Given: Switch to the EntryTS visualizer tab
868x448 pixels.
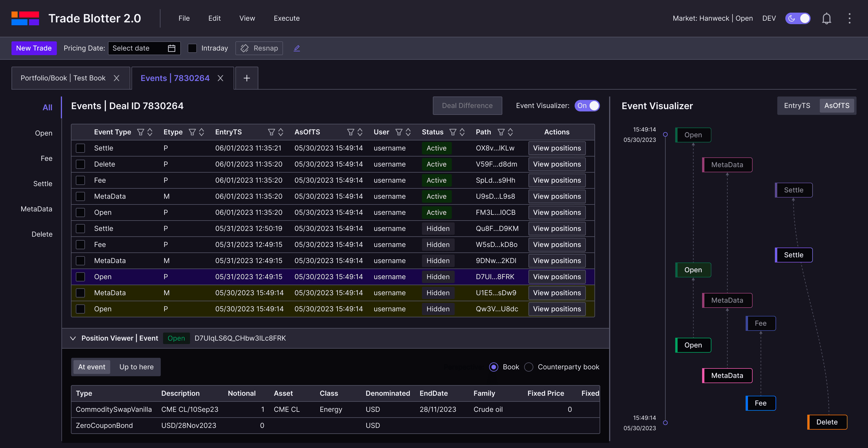Looking at the screenshot, I should 797,106.
